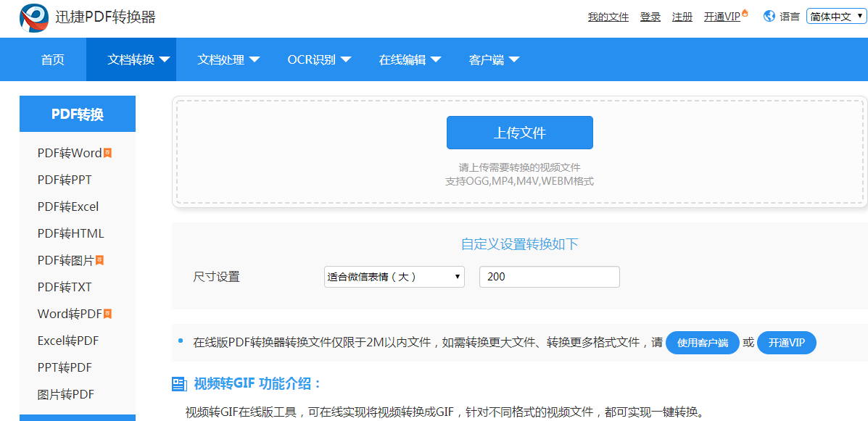The image size is (868, 421).
Task: Switch to the 首页 menu item
Action: 51,59
